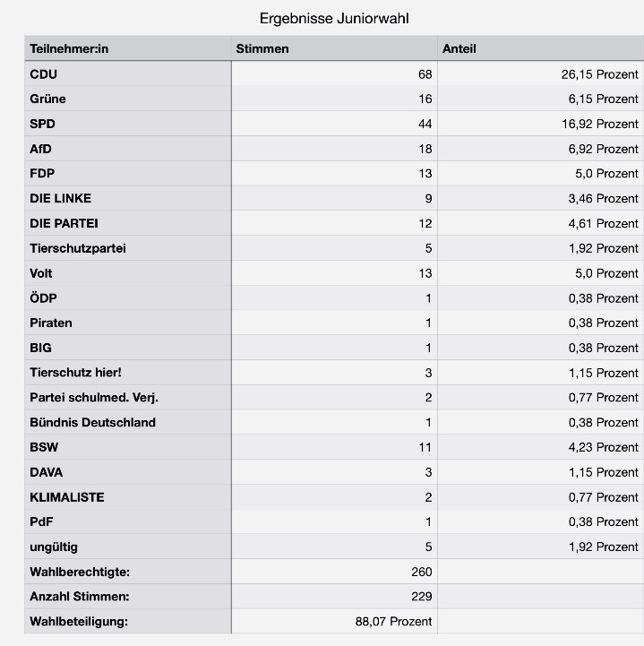The width and height of the screenshot is (644, 646).
Task: Click the Volt row label
Action: [41, 273]
